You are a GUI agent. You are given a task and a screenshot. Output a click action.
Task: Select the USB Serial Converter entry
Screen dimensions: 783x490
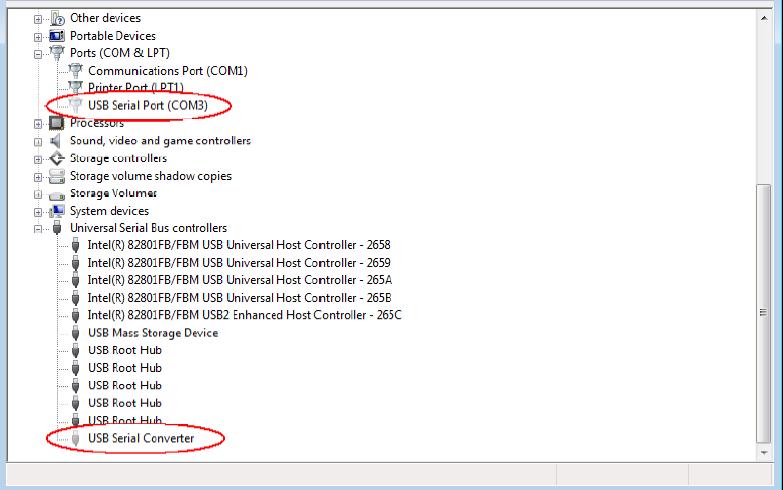point(141,438)
